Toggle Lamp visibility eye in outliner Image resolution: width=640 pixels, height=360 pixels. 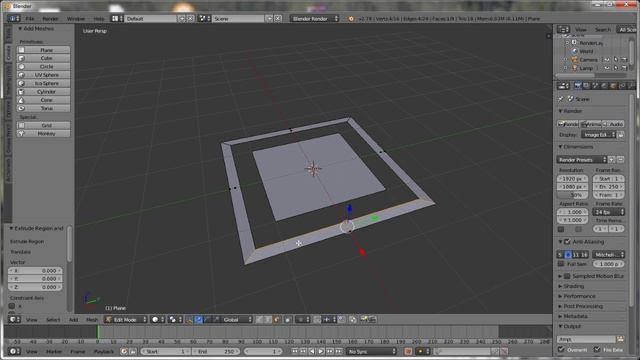(607, 68)
